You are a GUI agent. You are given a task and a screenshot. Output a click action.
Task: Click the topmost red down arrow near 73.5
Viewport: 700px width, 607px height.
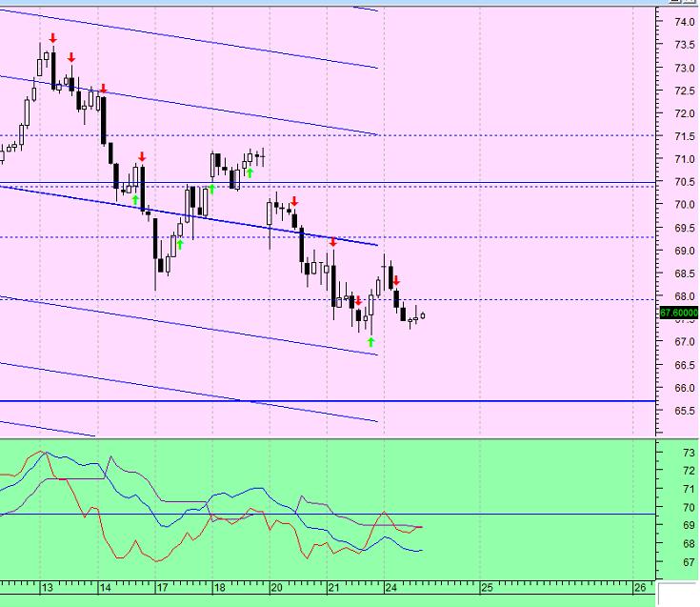(x=53, y=37)
